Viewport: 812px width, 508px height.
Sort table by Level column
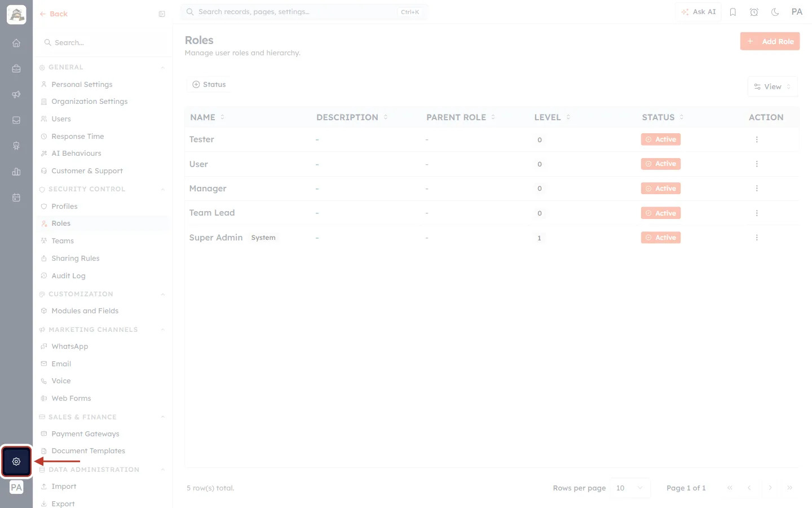coord(552,117)
